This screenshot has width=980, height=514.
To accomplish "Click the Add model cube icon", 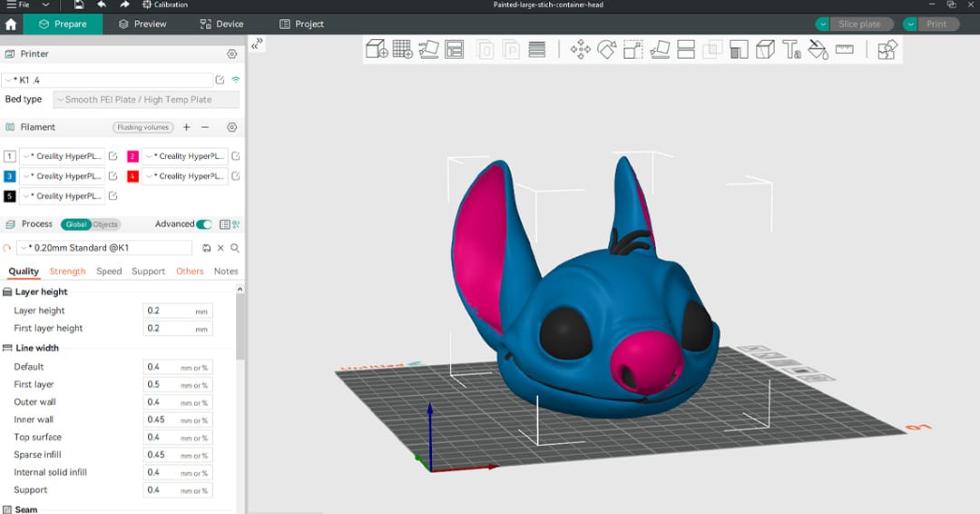I will 377,49.
